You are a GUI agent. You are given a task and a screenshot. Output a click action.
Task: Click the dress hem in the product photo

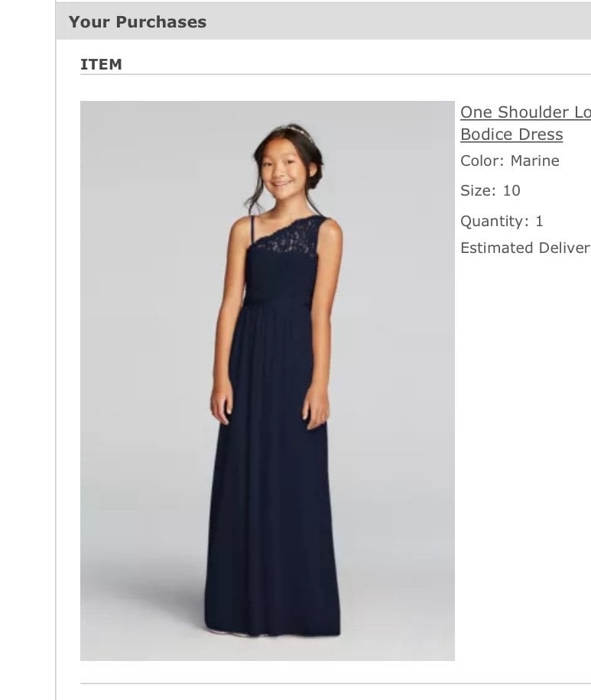click(x=272, y=627)
